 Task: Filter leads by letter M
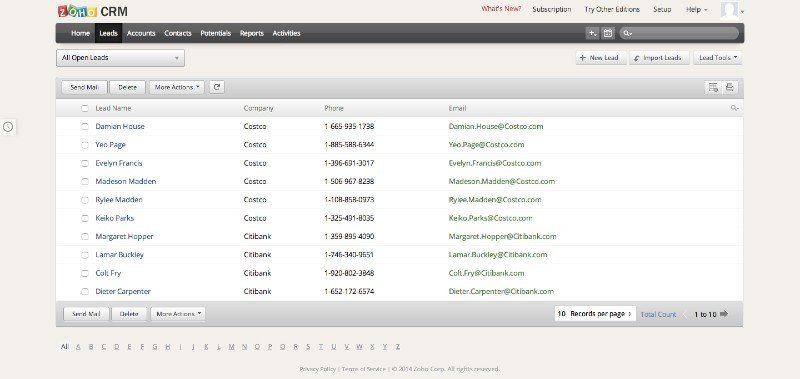click(231, 346)
